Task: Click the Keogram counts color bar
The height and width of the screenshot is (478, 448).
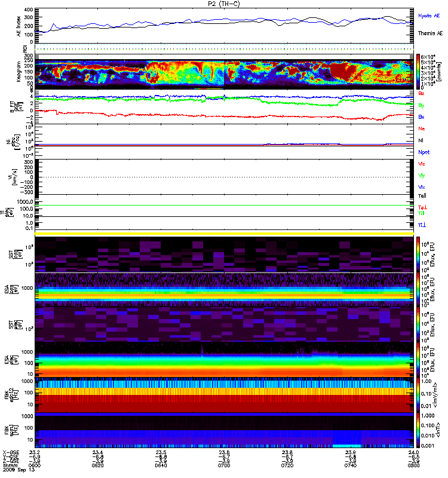Action: (418, 72)
